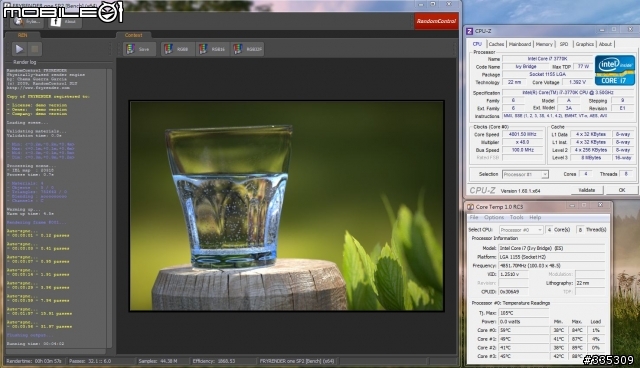Viewport: 640px width, 368px height.
Task: Open the SPD tab in CPU-Z
Action: 564,44
